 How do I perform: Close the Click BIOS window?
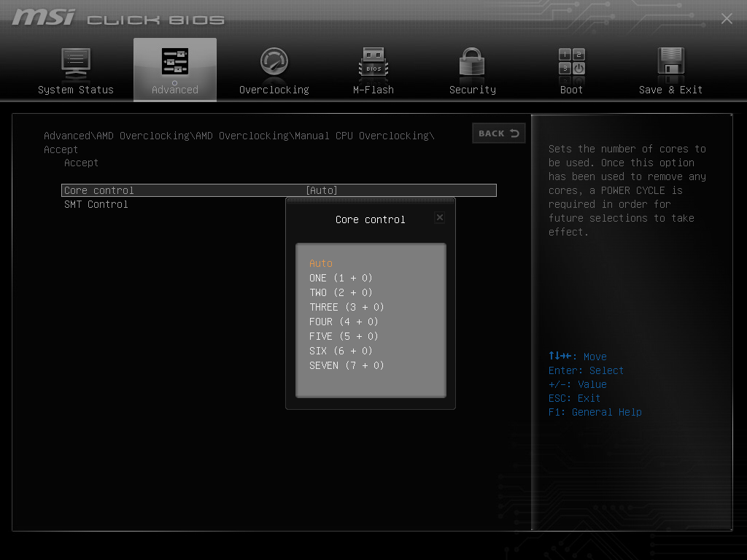pyautogui.click(x=727, y=18)
